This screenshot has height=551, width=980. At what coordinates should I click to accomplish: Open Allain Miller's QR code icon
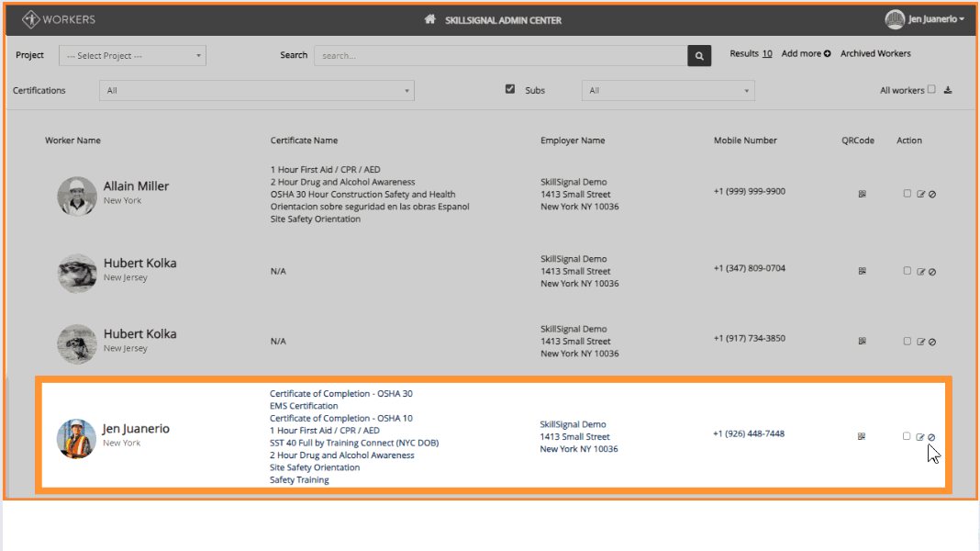862,194
